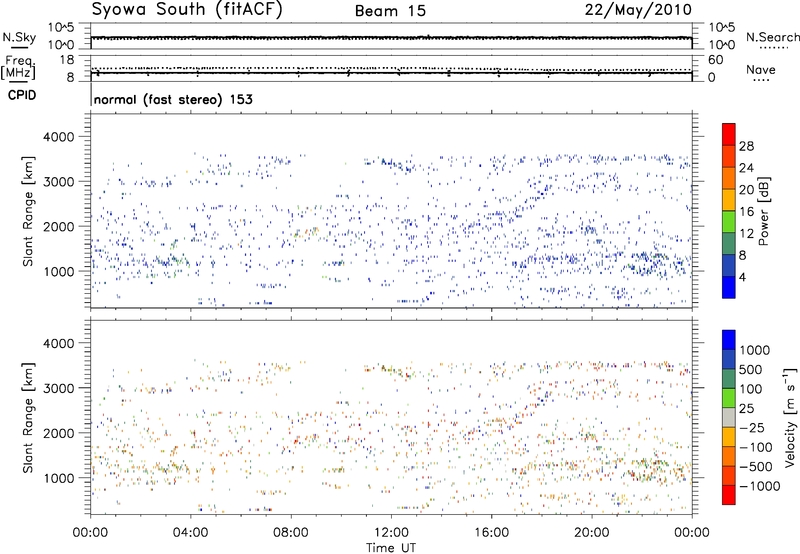Click the blue bottom of Power color bar
The image size is (800, 554).
pos(729,287)
